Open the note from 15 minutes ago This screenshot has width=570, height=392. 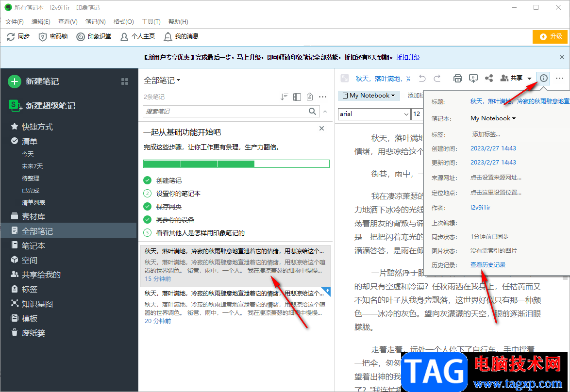pos(235,265)
